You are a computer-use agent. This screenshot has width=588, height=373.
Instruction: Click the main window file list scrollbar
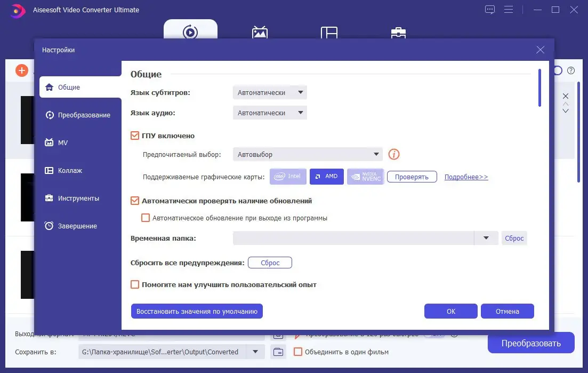click(x=578, y=132)
